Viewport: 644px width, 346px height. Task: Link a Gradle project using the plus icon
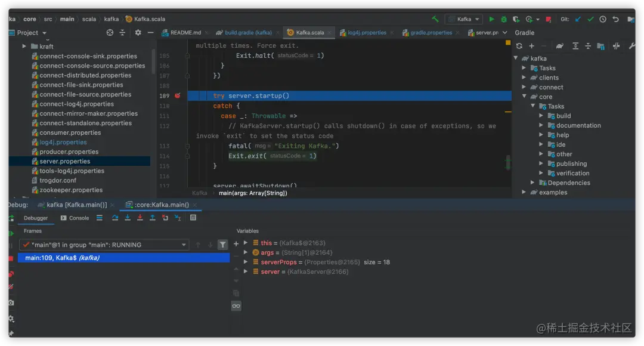point(531,46)
